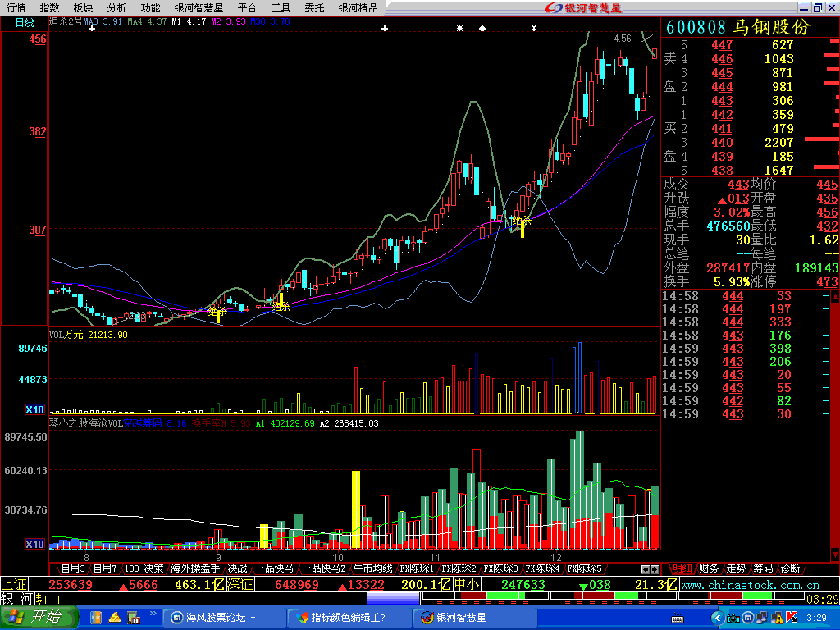Open the 财务 side panel tab
The width and height of the screenshot is (840, 630).
pyautogui.click(x=709, y=568)
